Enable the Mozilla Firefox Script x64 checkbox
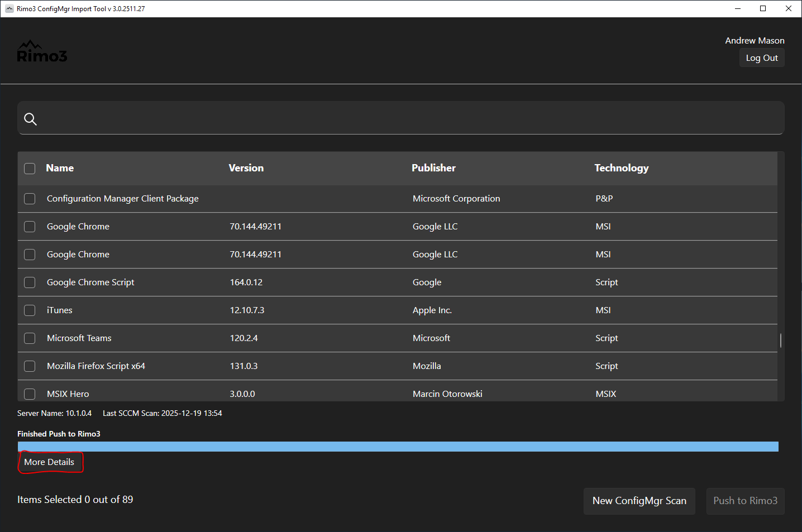The width and height of the screenshot is (802, 532). (30, 366)
